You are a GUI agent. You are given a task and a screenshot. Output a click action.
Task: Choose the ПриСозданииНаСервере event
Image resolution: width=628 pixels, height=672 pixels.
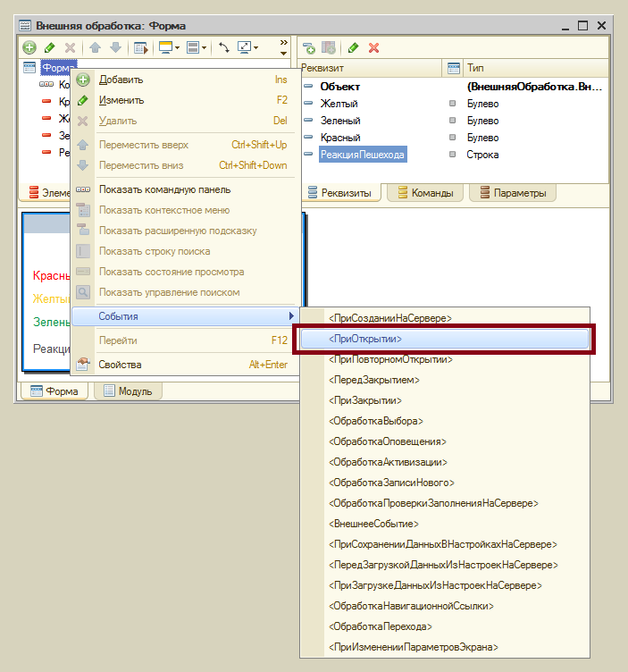389,317
